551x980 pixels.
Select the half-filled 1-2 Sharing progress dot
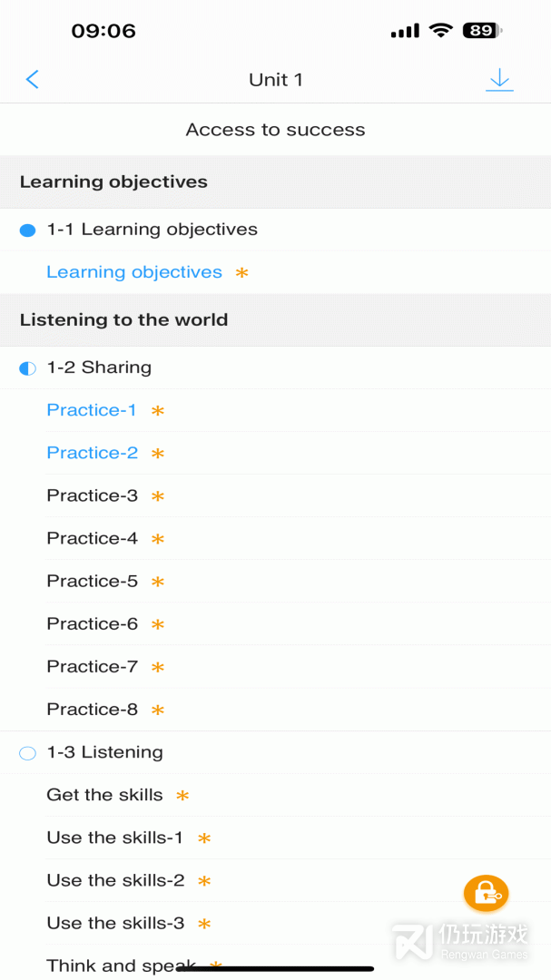tap(27, 368)
